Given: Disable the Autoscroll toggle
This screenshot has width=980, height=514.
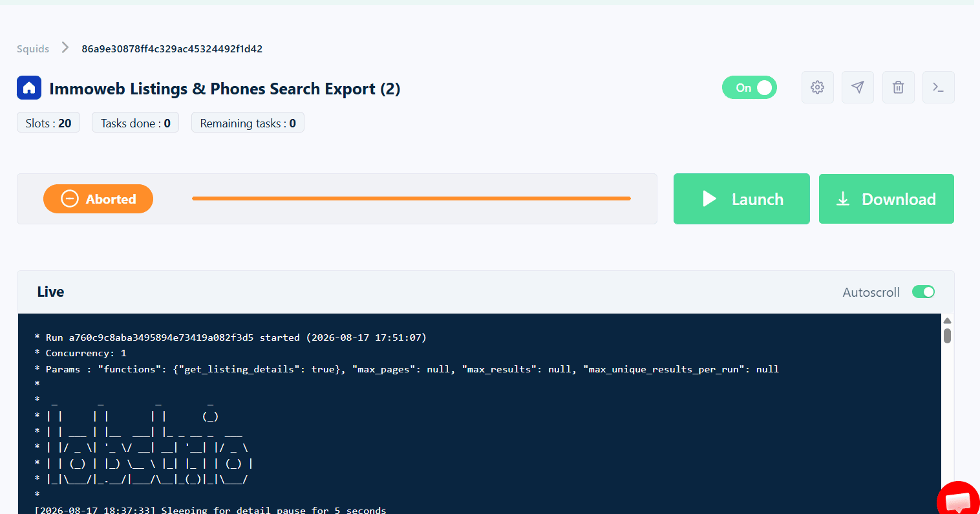Looking at the screenshot, I should 923,292.
